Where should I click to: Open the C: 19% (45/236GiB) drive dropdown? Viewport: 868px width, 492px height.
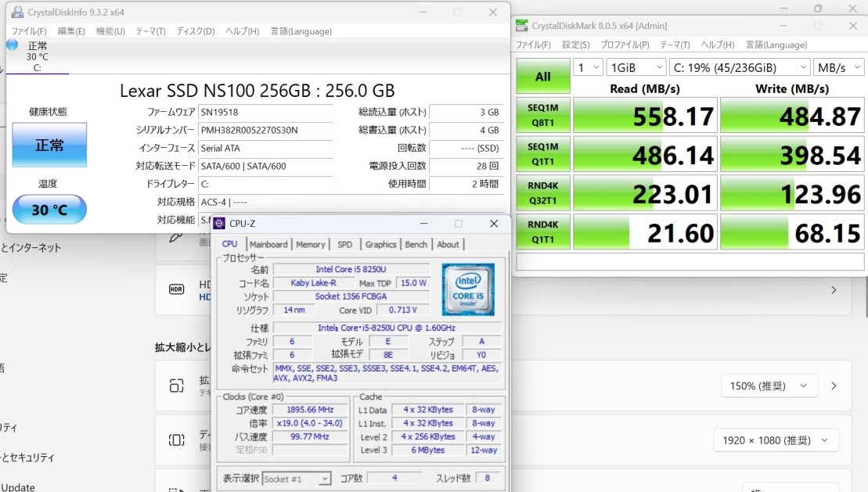click(740, 67)
